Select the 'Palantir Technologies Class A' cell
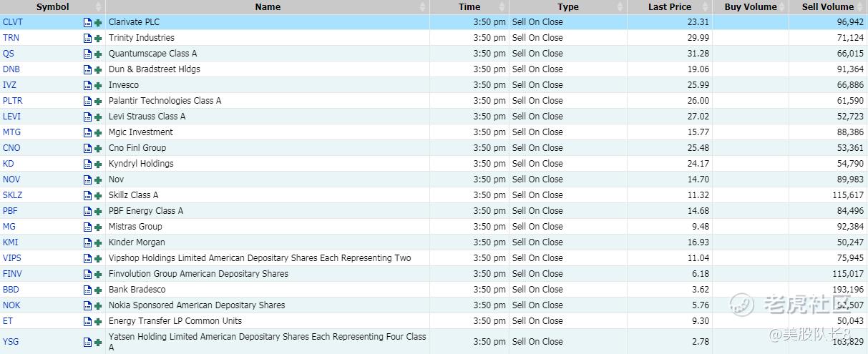 pos(268,101)
